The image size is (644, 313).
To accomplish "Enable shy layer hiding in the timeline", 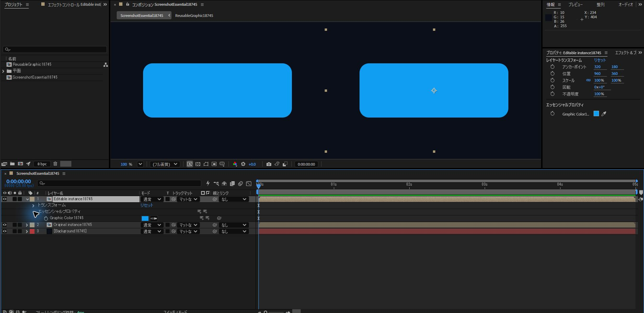I will (224, 184).
